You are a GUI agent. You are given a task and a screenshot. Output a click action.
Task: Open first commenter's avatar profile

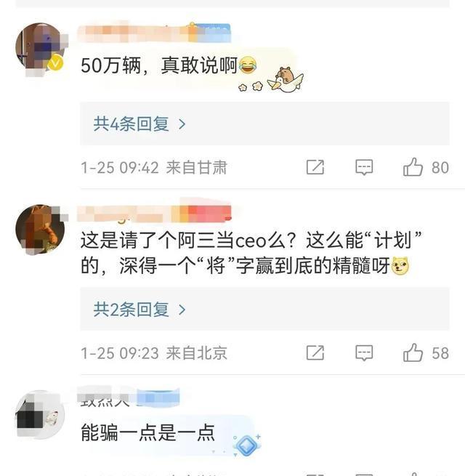coord(40,47)
